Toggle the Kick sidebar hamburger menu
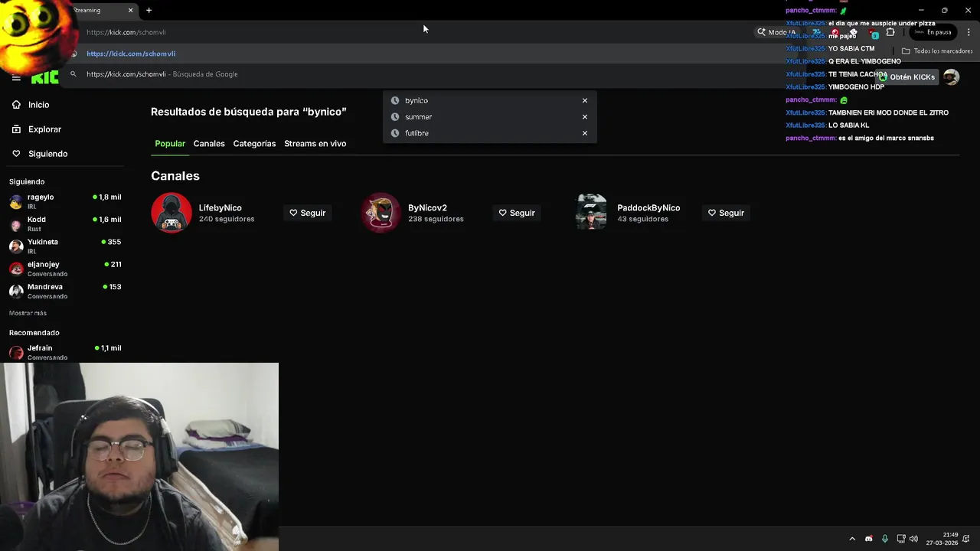This screenshot has height=551, width=980. (16, 77)
